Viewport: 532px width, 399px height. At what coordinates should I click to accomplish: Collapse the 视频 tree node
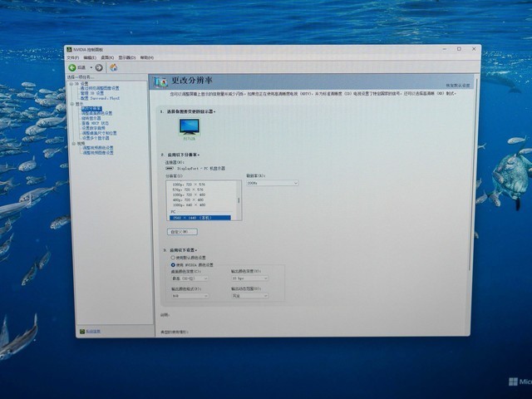tap(74, 144)
